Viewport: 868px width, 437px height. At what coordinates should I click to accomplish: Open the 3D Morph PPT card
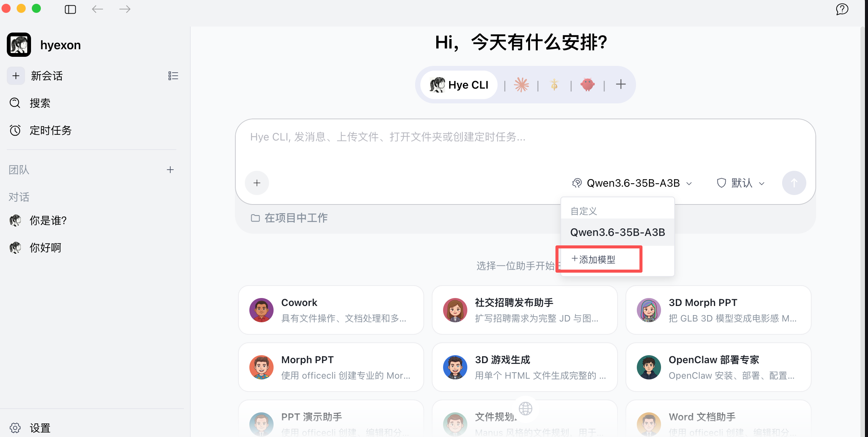(x=719, y=310)
